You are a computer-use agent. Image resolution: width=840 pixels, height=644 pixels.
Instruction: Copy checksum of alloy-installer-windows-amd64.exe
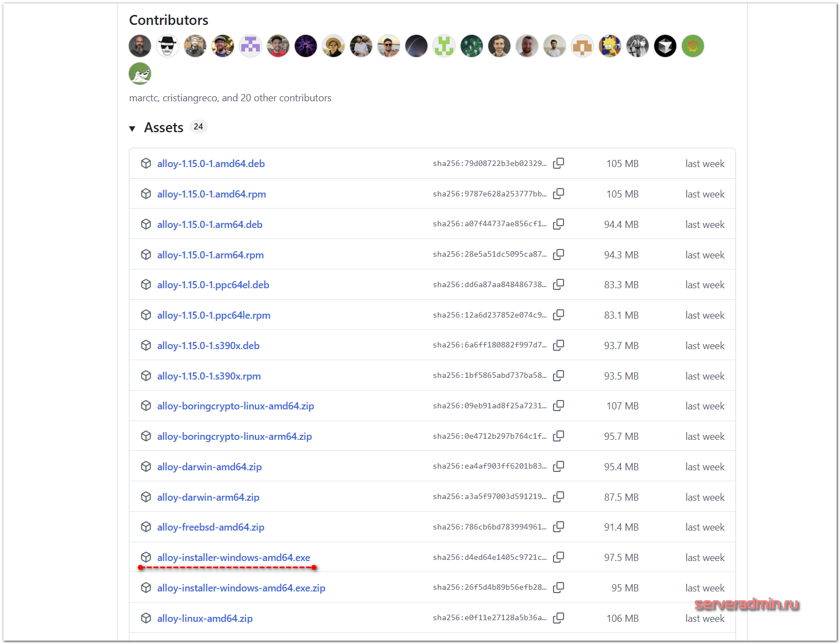(x=559, y=557)
